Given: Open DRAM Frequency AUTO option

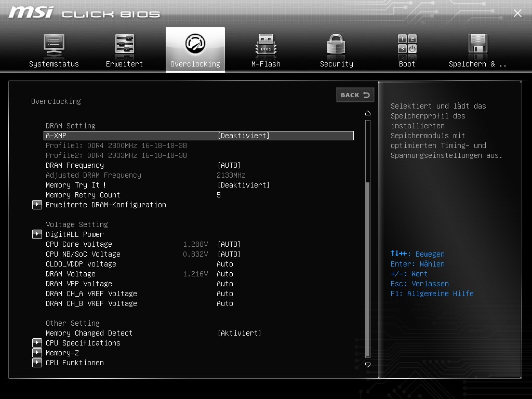Looking at the screenshot, I should point(229,165).
